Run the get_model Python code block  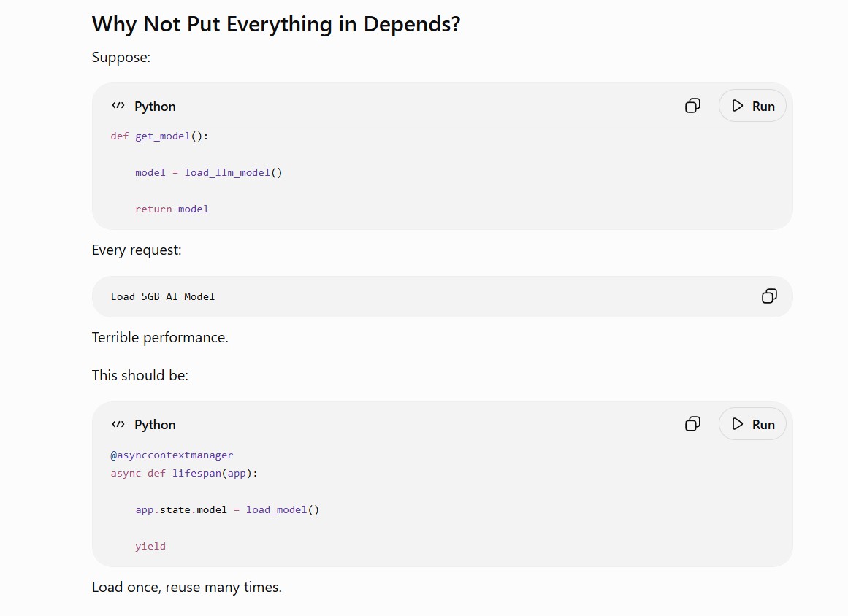click(752, 106)
